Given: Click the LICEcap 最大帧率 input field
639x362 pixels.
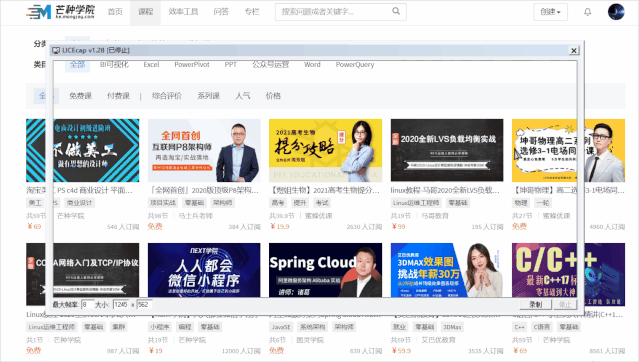Looking at the screenshot, I should tap(87, 305).
